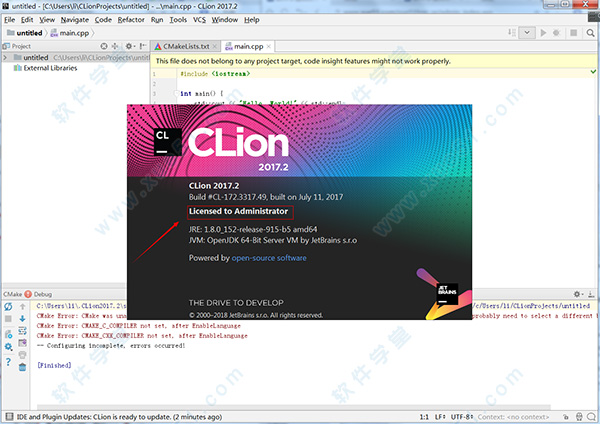The width and height of the screenshot is (600, 424).
Task: Click the print icon in CMake panel
Action: [23, 355]
